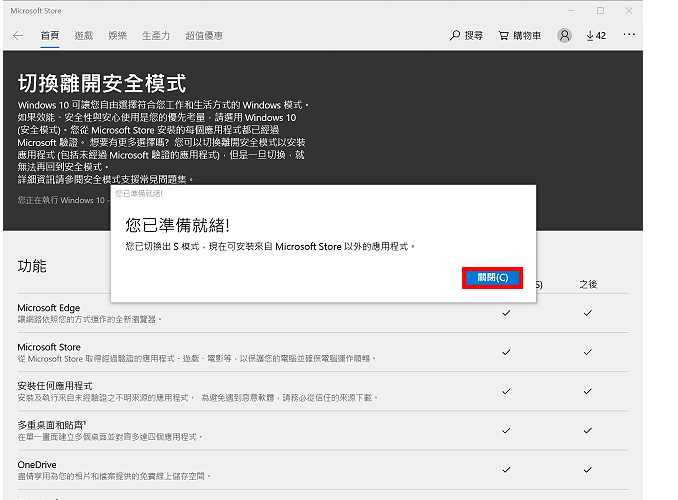
Task: Minimize the Microsoft Store window
Action: 571,11
